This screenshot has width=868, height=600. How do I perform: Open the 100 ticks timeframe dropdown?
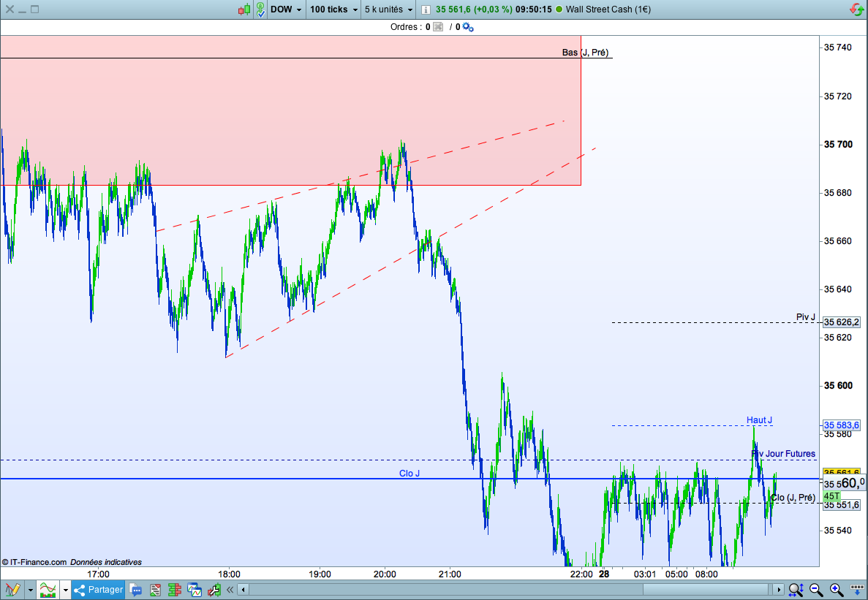[333, 10]
